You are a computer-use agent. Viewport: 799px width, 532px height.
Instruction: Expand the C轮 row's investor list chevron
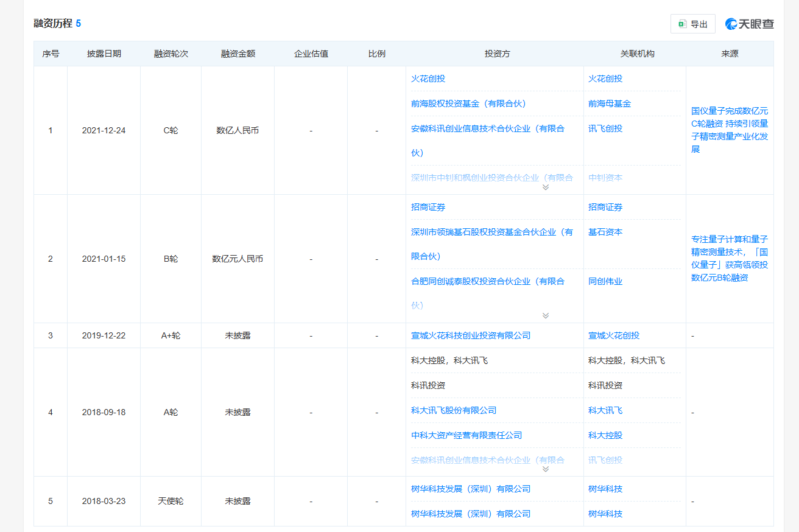click(x=546, y=187)
